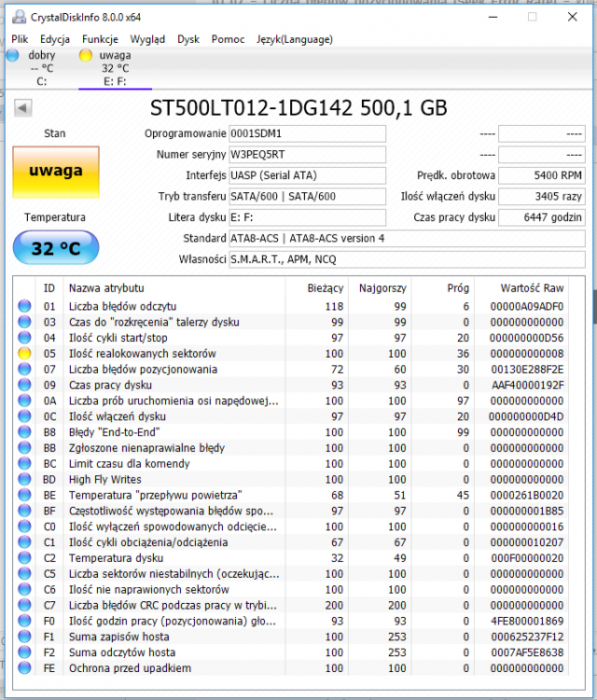Open the Funkcje menu

point(100,39)
